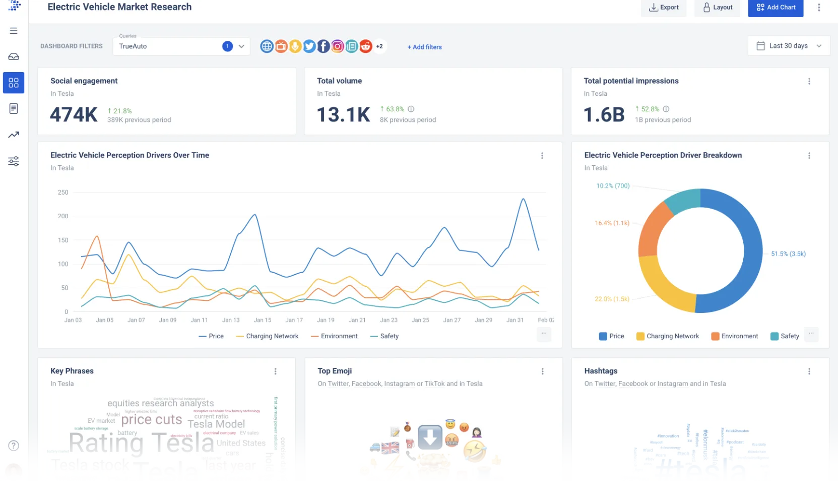The image size is (838, 504).
Task: Click the TV broadcast source icon
Action: coord(281,46)
